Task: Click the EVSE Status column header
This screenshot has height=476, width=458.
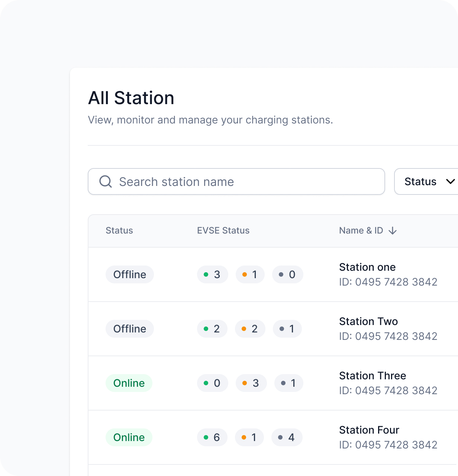Action: 223,231
